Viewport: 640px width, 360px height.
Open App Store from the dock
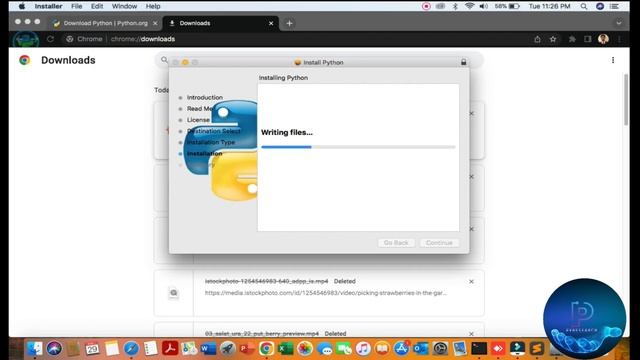tap(402, 349)
